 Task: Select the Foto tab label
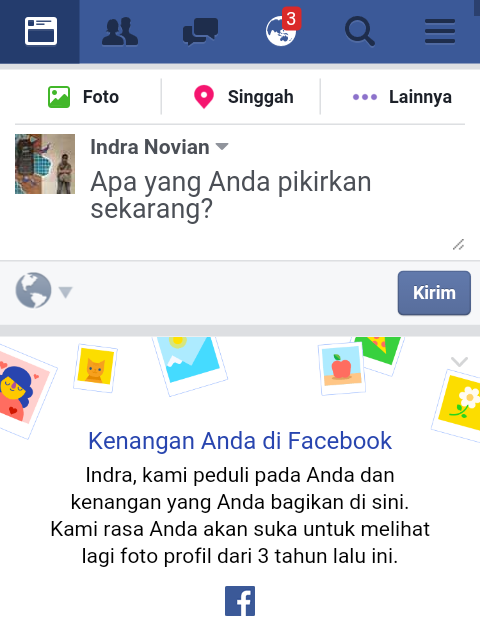pyautogui.click(x=101, y=97)
